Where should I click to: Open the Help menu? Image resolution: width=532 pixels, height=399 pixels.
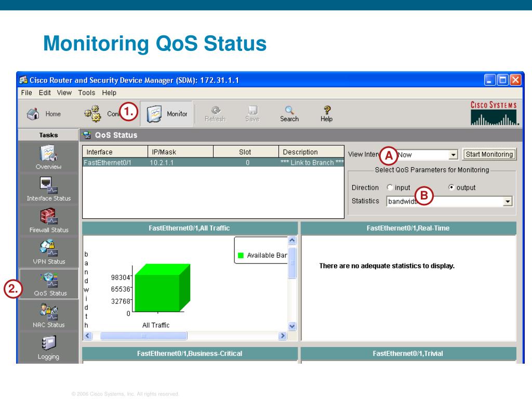[x=109, y=92]
